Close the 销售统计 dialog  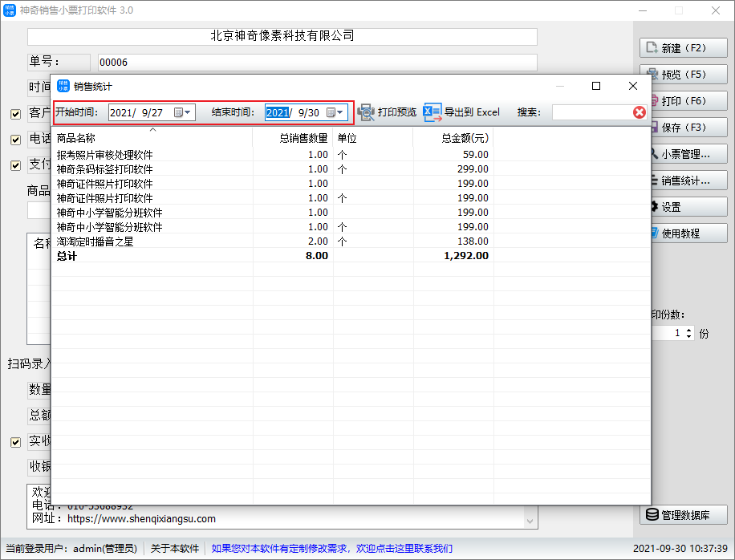[x=633, y=86]
